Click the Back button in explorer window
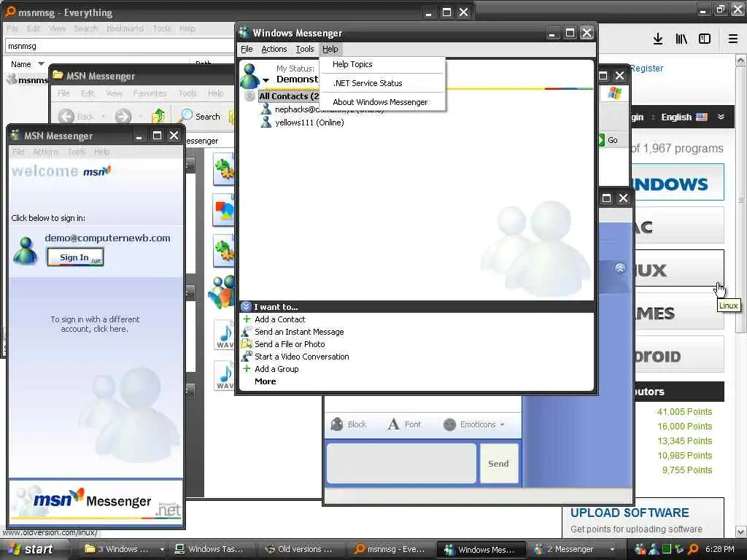The image size is (747, 560). (76, 116)
